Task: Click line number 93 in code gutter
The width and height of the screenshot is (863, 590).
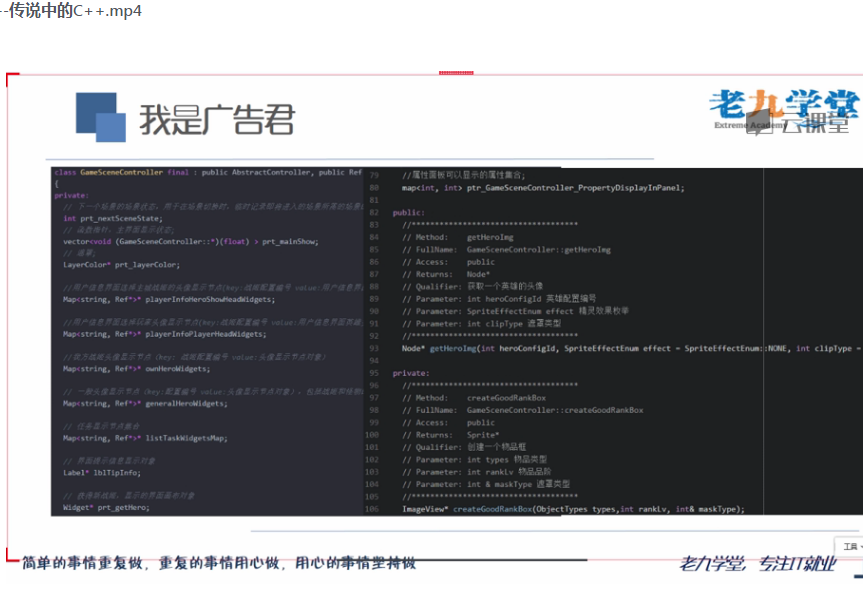Action: tap(374, 348)
